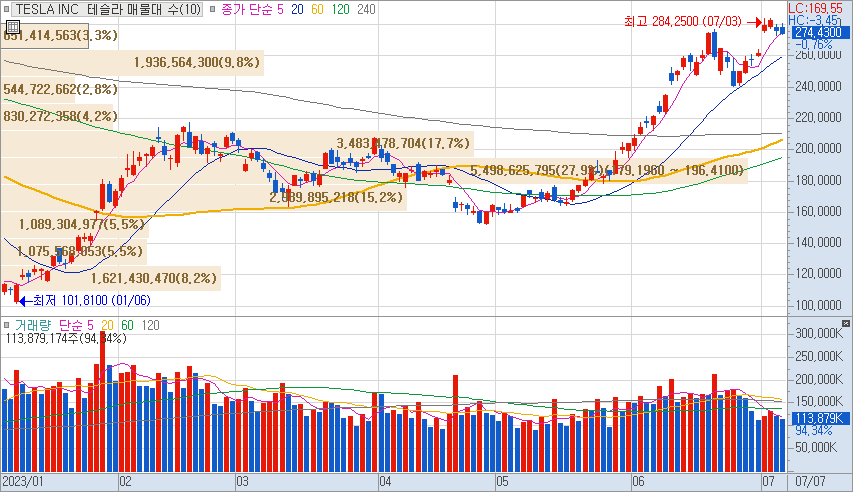The height and width of the screenshot is (492, 853).
Task: Click the HC:-3,45 readout
Action: pos(813,20)
